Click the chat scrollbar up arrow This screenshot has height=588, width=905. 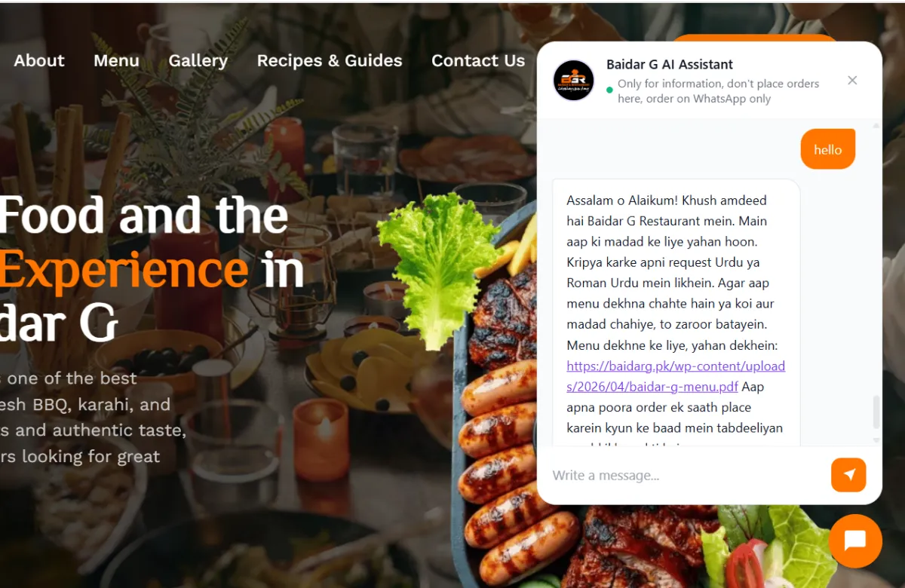876,125
